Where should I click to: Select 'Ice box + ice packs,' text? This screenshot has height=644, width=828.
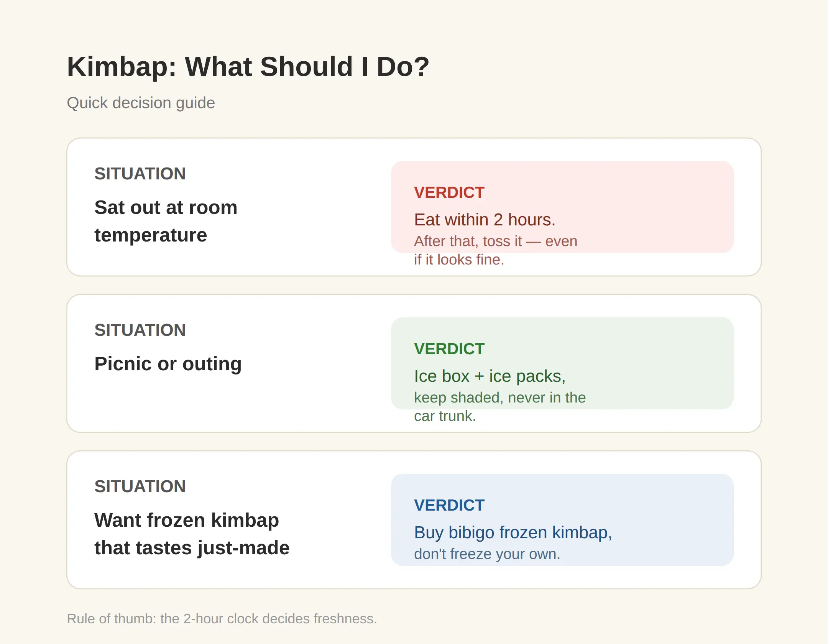[490, 376]
